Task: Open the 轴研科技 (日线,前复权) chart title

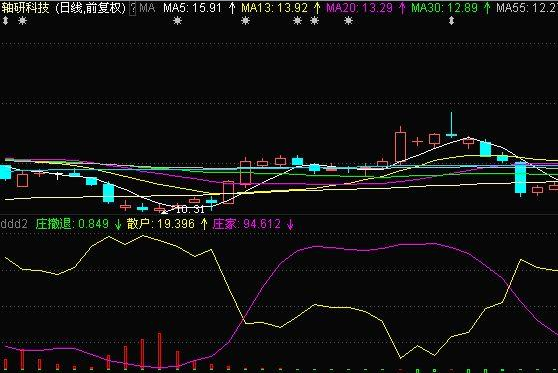Action: pos(64,8)
